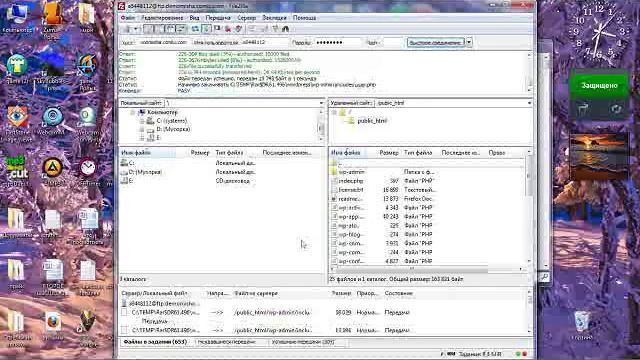This screenshot has width=640, height=360.
Task: Open directory listing filters icon
Action: tap(252, 29)
